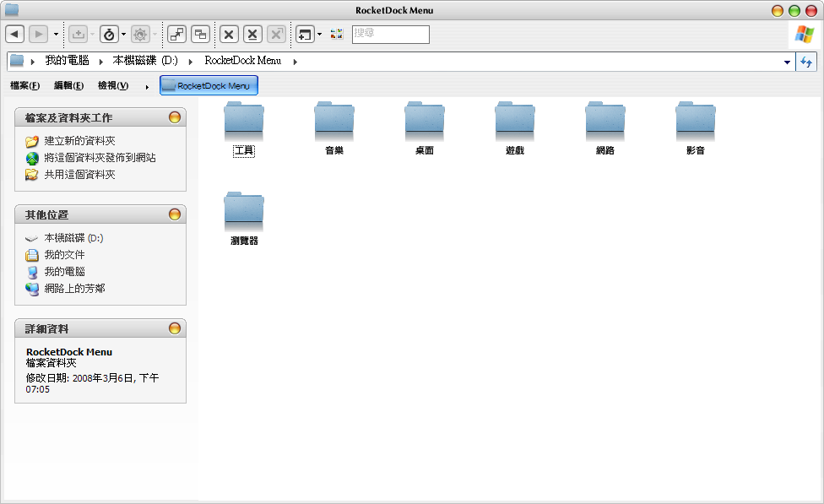Click the grayed gear toolbar button
Viewport: 824px width, 504px height.
(x=140, y=35)
